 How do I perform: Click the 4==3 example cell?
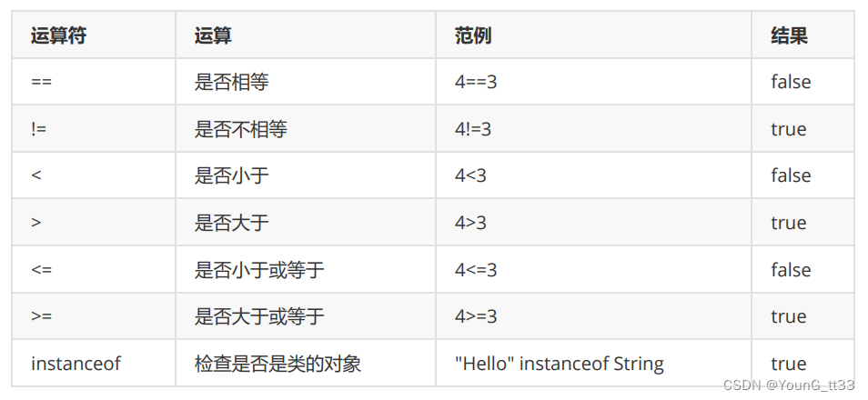tap(593, 82)
